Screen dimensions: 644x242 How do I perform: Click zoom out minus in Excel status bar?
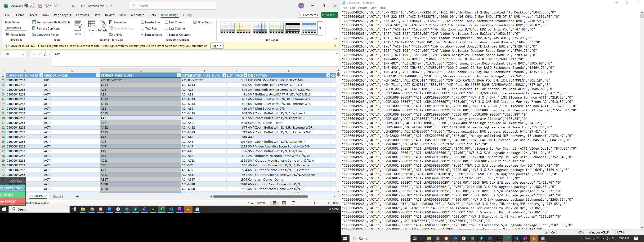coord(300,203)
